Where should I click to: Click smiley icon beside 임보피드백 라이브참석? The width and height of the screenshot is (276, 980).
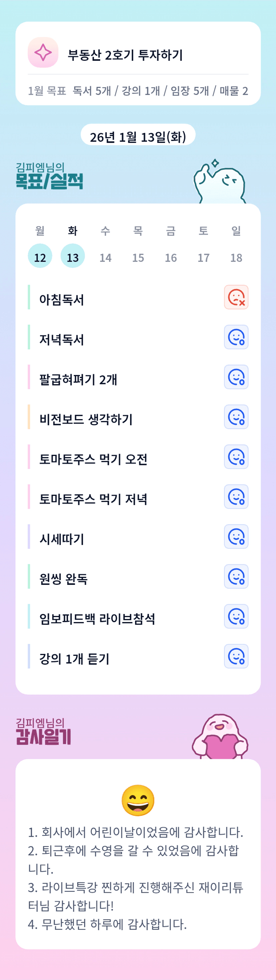236,617
